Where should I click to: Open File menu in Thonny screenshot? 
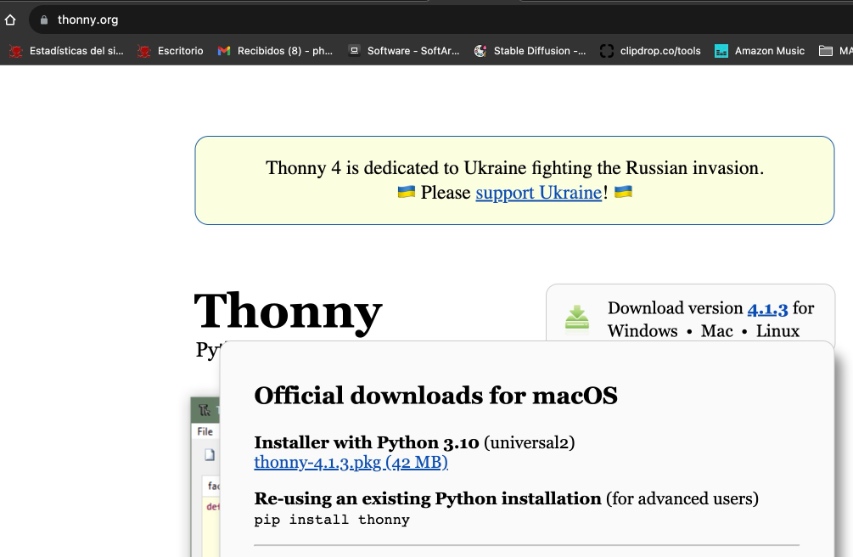(x=205, y=431)
